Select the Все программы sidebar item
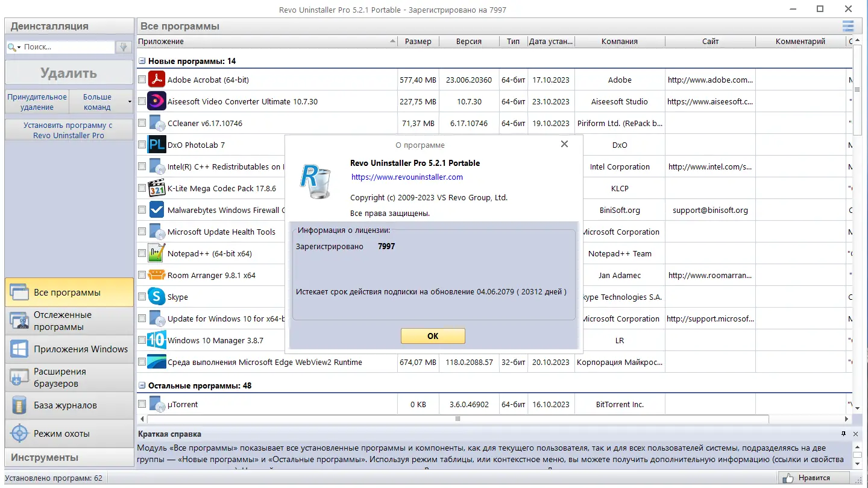This screenshot has height=488, width=868. [x=69, y=293]
